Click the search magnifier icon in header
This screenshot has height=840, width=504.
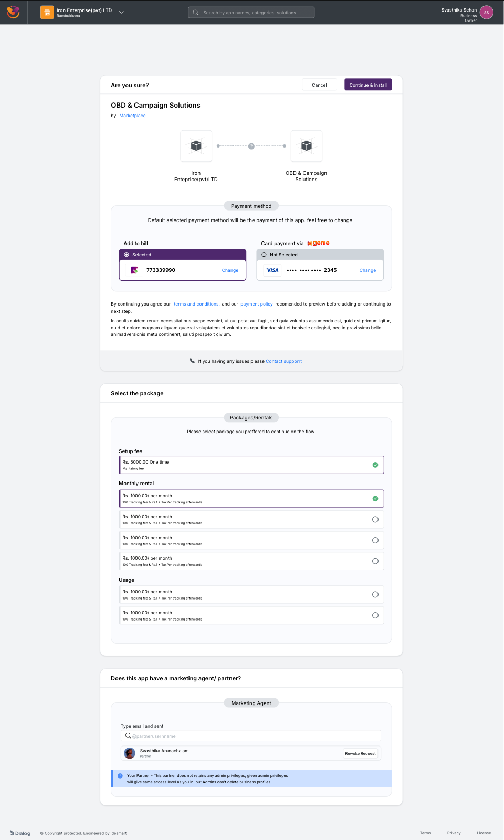click(196, 12)
